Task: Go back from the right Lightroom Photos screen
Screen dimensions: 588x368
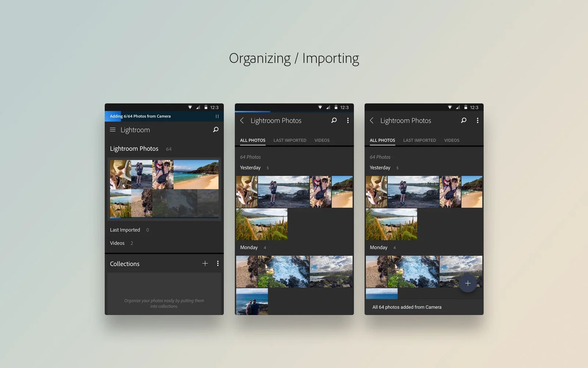Action: [x=372, y=120]
